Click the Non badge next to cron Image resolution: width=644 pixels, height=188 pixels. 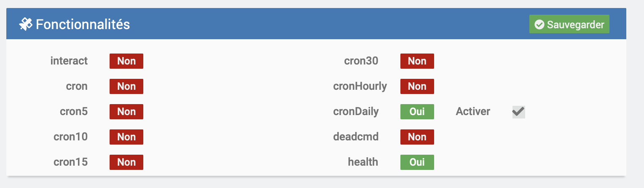click(126, 86)
